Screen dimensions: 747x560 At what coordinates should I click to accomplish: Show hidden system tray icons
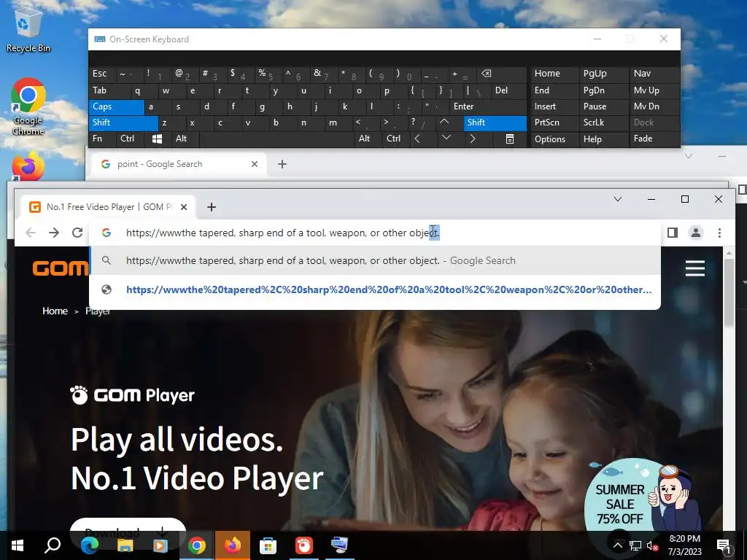click(617, 545)
